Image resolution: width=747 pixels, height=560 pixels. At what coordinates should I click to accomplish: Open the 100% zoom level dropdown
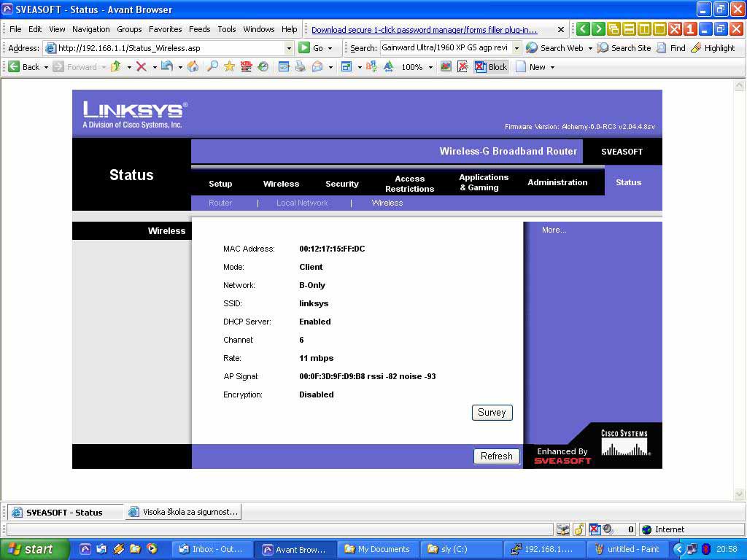coord(430,67)
